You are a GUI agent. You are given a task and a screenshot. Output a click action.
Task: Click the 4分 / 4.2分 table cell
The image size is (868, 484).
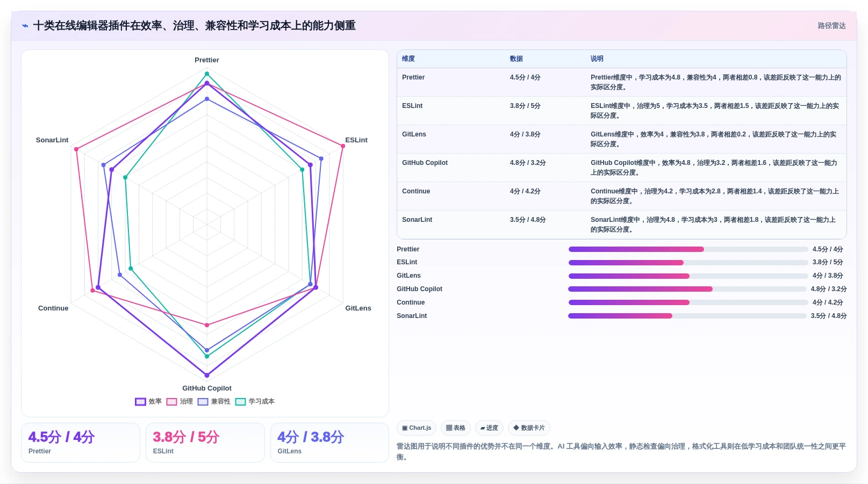525,191
